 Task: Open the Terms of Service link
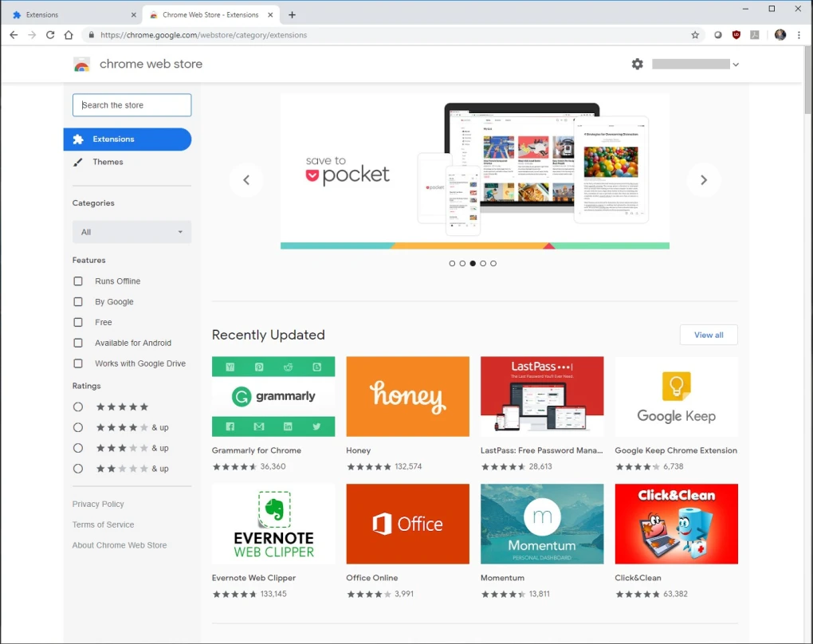click(103, 524)
